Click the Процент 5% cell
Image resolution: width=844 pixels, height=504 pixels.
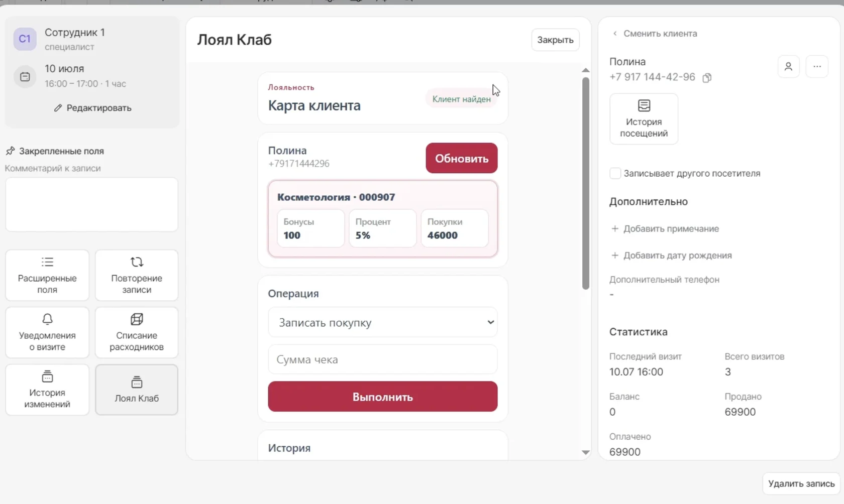pos(383,228)
